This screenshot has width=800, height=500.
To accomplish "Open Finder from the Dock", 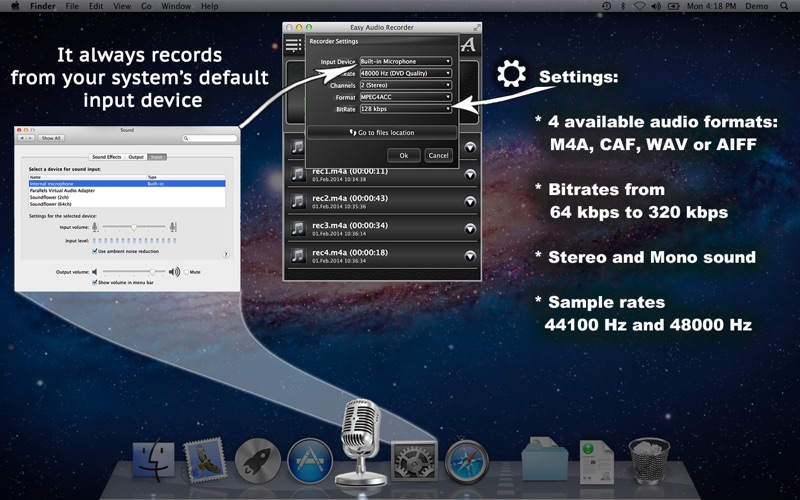I will [x=153, y=459].
